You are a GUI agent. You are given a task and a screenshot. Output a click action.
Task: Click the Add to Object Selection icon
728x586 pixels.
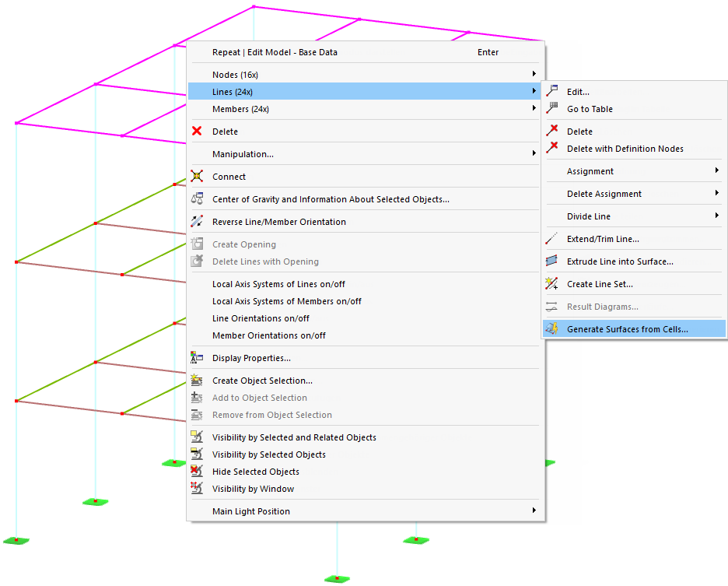click(x=197, y=398)
